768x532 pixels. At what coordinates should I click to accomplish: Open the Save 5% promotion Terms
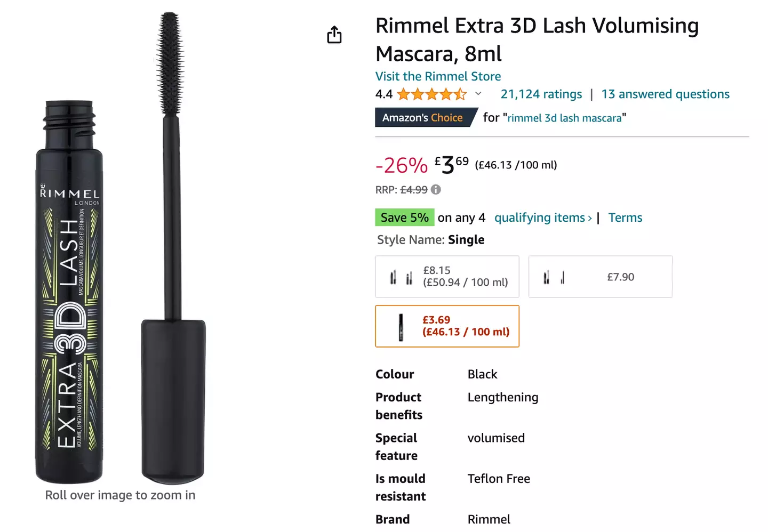click(625, 217)
